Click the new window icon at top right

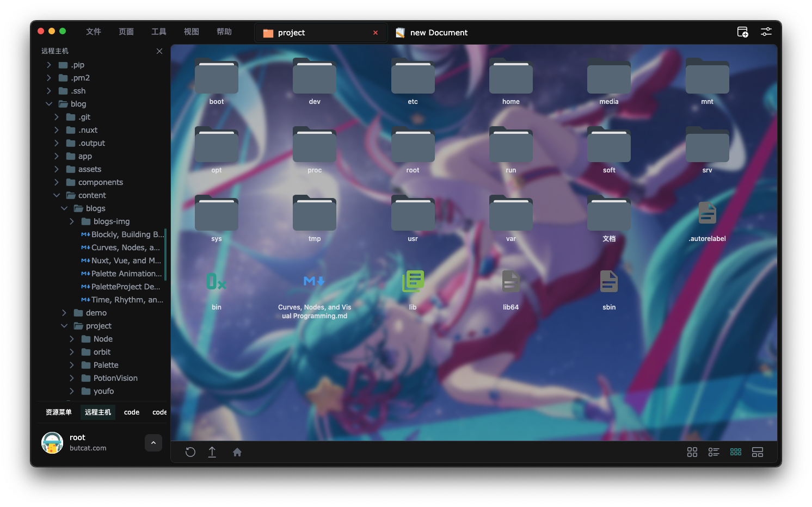(743, 32)
